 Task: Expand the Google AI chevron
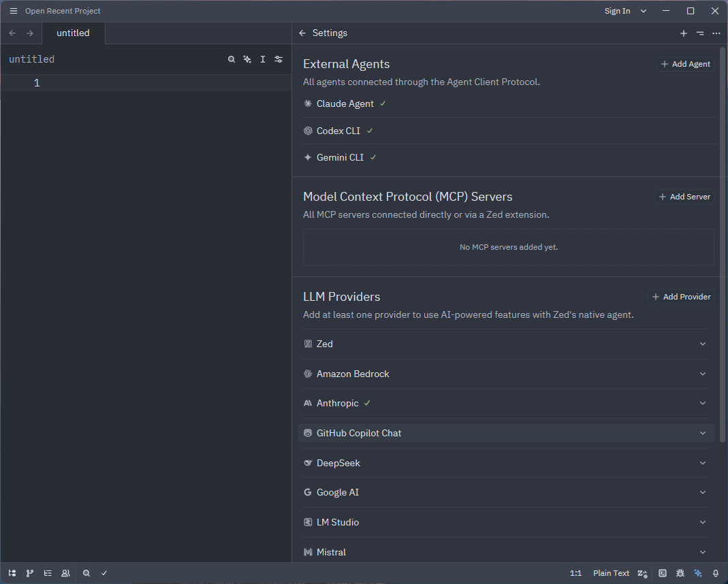point(703,493)
